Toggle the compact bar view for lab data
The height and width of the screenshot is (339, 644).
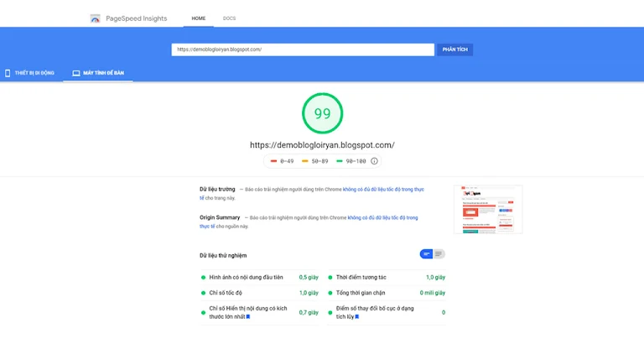[x=426, y=254]
